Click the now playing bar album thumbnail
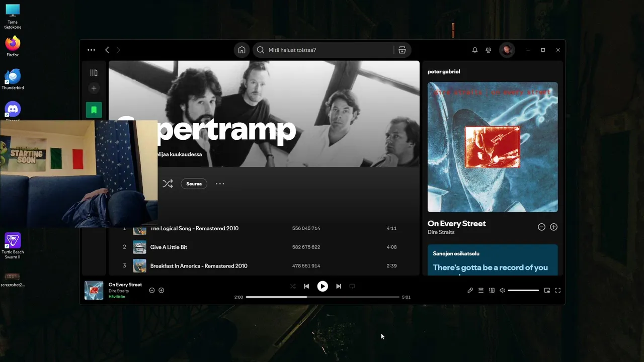Viewport: 644px width, 362px height. (94, 290)
